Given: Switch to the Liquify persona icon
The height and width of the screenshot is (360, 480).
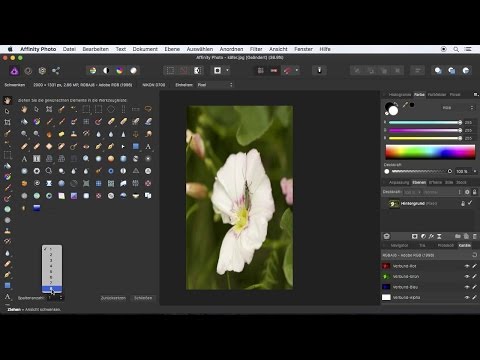Looking at the screenshot, I should (28, 71).
